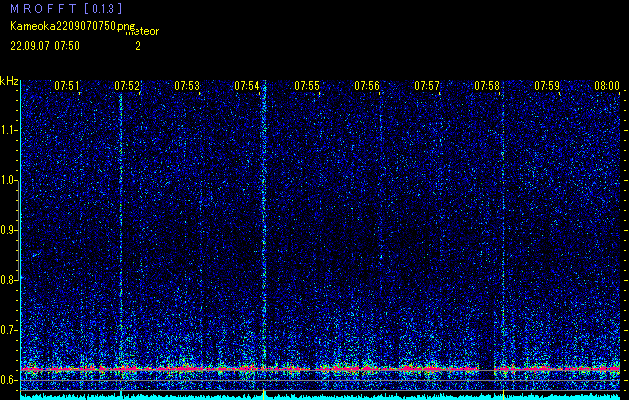Click the 07:59 time label

pos(547,86)
